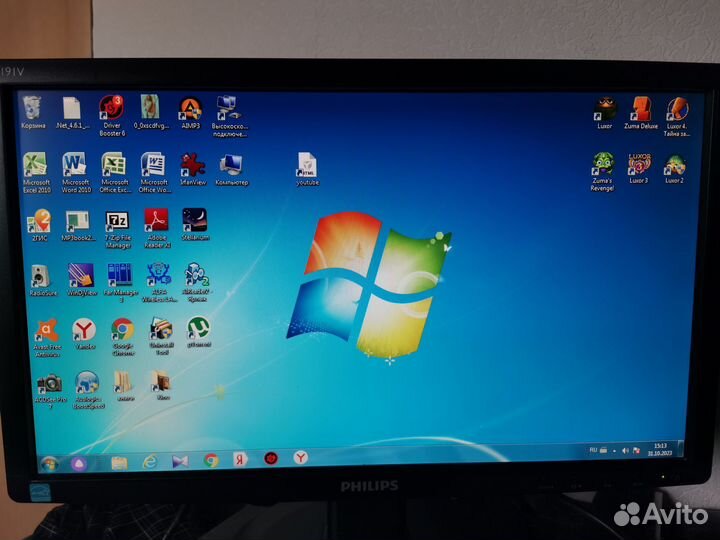Open the purple Alice assistant taskbar icon

tap(79, 463)
